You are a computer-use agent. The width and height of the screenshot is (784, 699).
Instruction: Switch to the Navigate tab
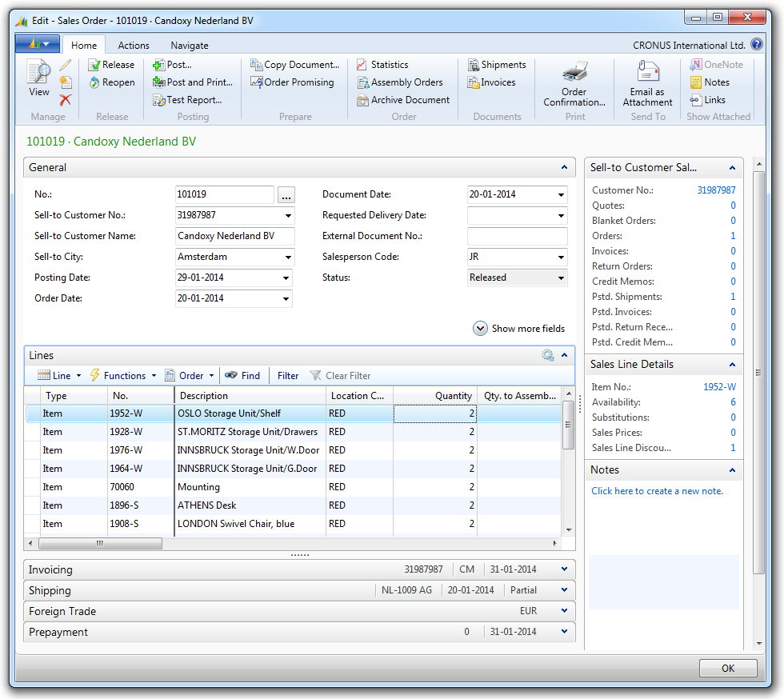(x=190, y=45)
